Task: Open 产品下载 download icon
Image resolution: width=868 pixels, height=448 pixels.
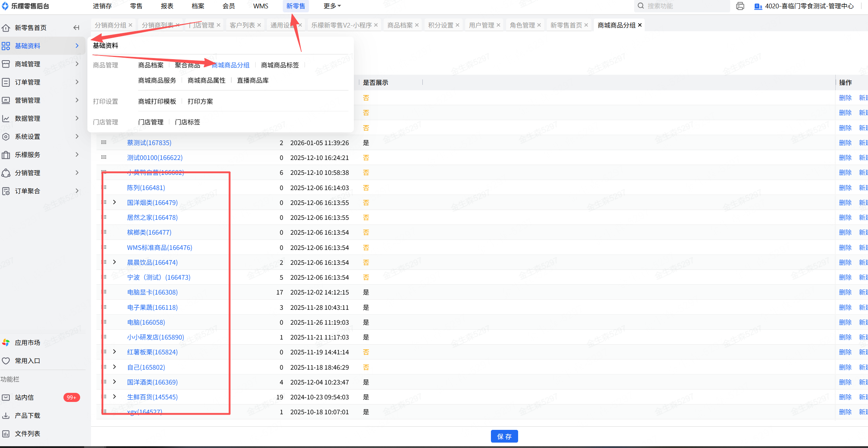Action: pos(6,416)
